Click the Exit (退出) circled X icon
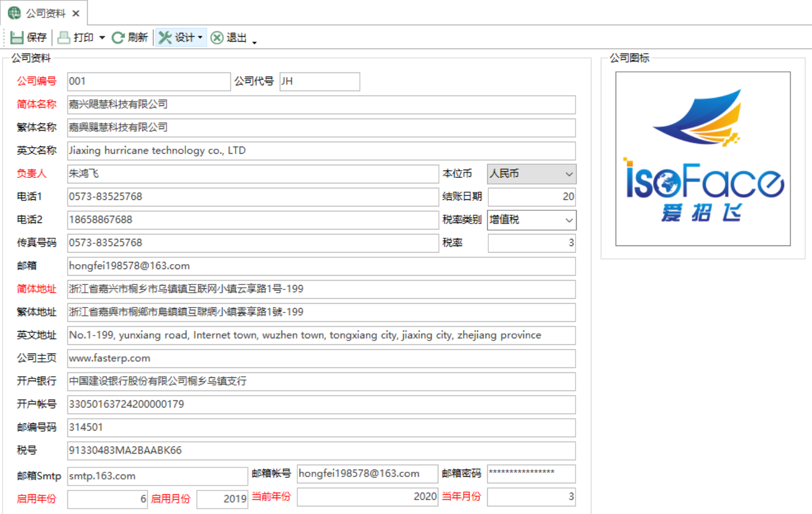 click(217, 37)
